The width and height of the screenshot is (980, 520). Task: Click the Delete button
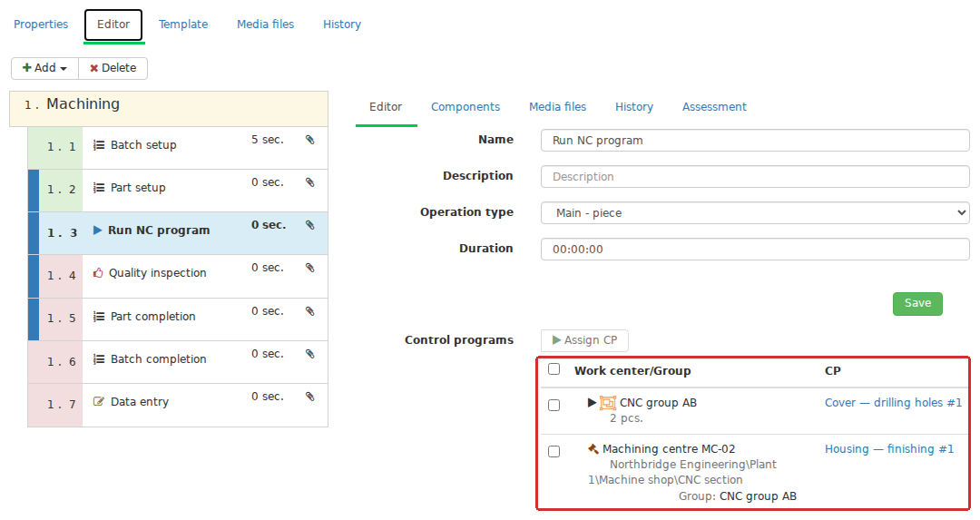point(113,68)
